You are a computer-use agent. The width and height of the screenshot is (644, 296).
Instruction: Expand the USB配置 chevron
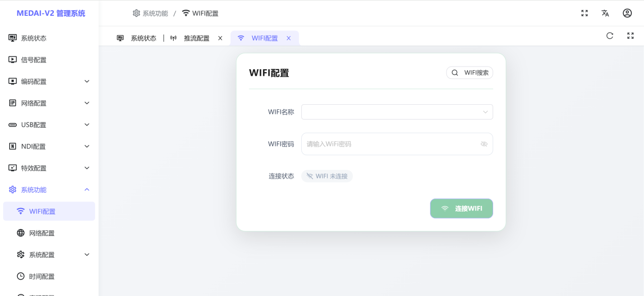pyautogui.click(x=87, y=125)
